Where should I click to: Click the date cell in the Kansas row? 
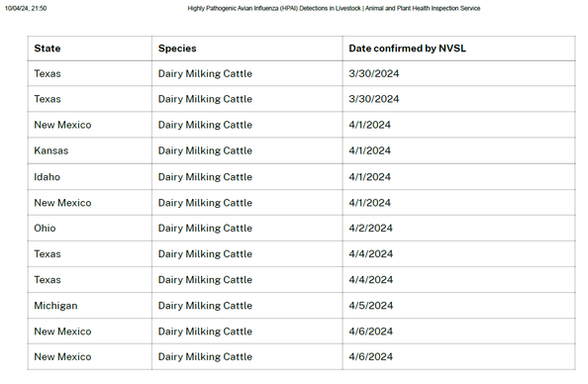458,150
